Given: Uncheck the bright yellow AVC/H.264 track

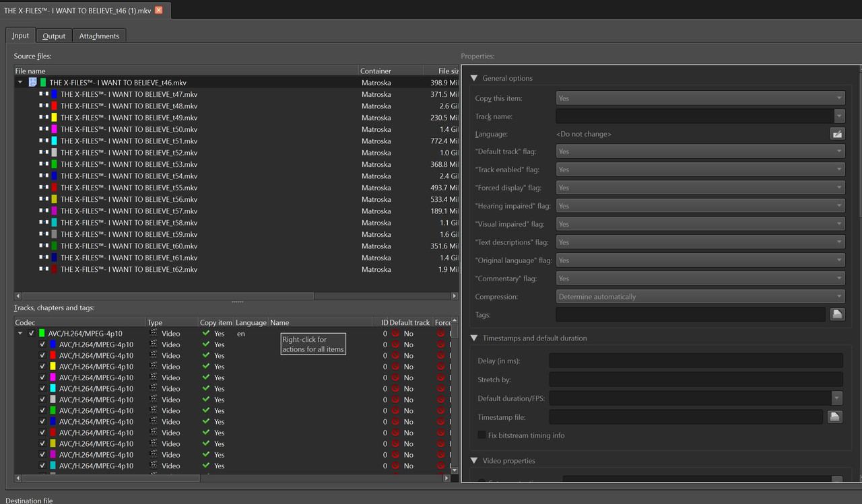Looking at the screenshot, I should [x=42, y=366].
